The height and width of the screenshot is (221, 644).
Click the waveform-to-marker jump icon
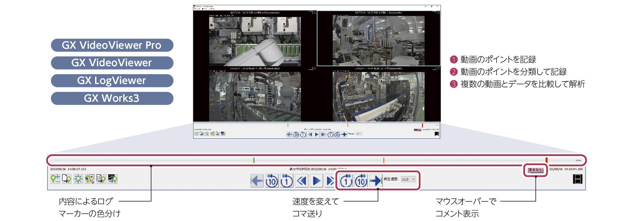point(113,179)
